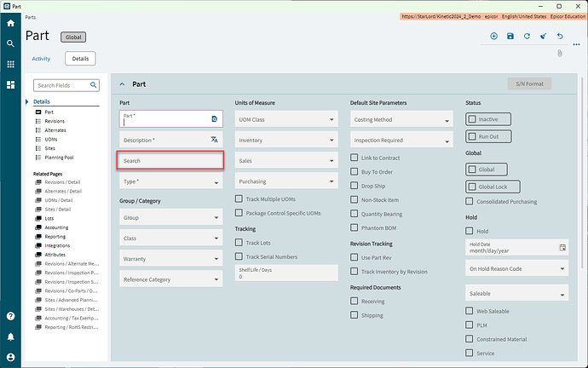Check Phantom BOM checkbox
The width and height of the screenshot is (588, 368).
(x=354, y=227)
